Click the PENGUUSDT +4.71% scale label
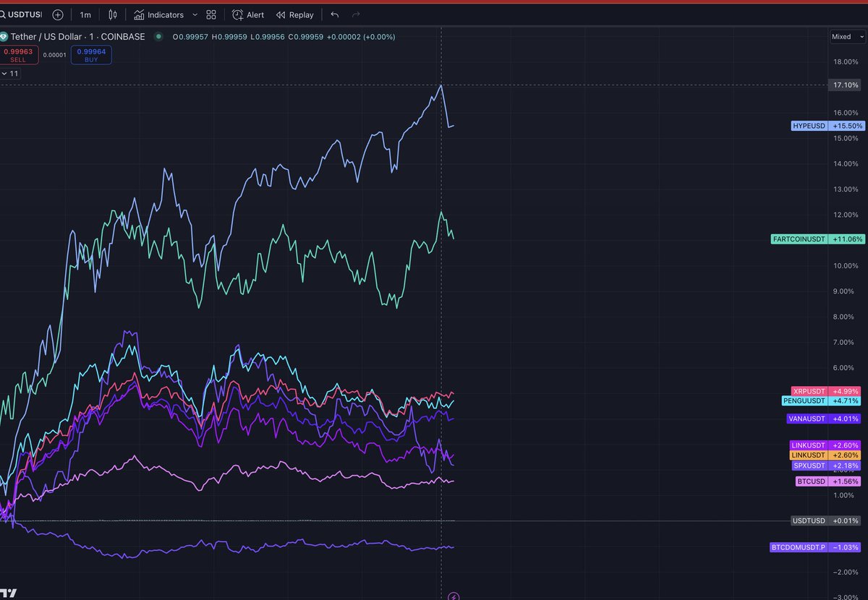The height and width of the screenshot is (600, 868). click(x=821, y=400)
